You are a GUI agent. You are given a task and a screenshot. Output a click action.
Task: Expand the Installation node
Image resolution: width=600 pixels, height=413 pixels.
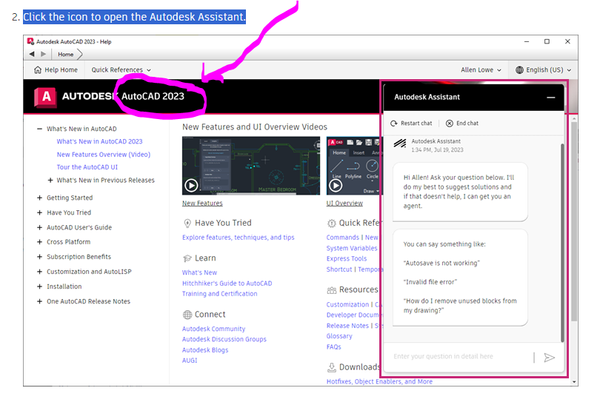(x=39, y=286)
